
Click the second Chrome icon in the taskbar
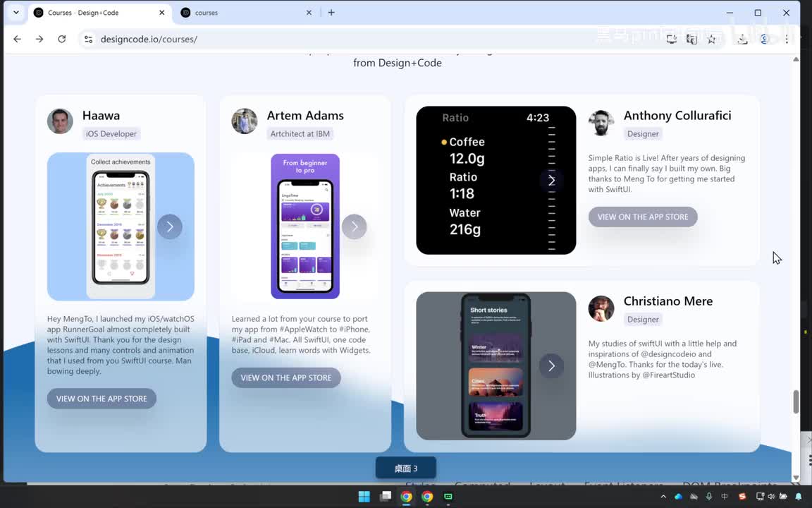426,497
